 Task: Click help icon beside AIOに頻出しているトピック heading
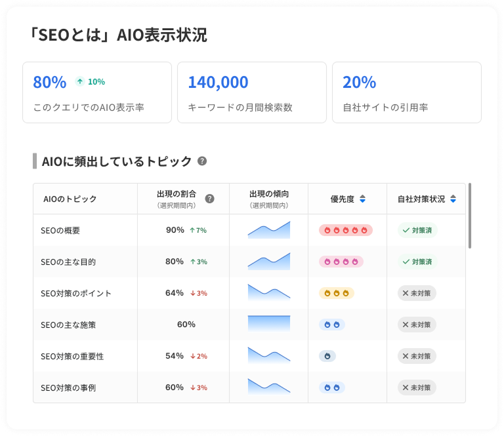202,161
